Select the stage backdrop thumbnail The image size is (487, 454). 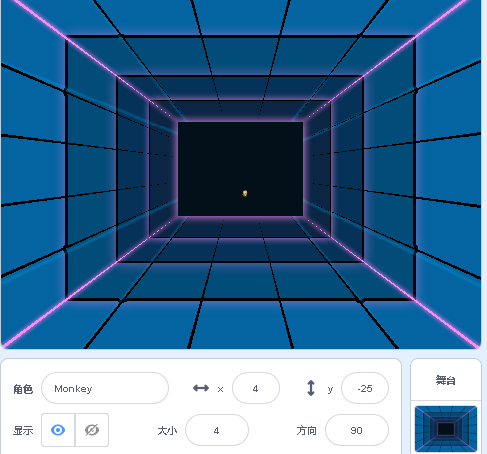pos(446,429)
